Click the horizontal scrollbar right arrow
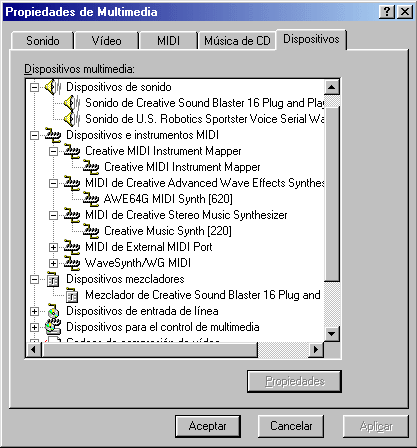Viewport: 417px width, 448px height. pos(316,349)
